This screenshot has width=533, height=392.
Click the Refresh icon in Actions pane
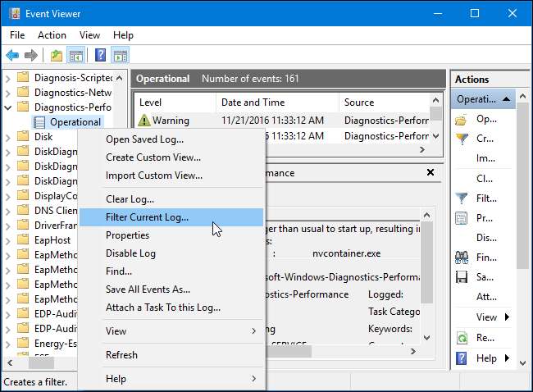point(462,338)
